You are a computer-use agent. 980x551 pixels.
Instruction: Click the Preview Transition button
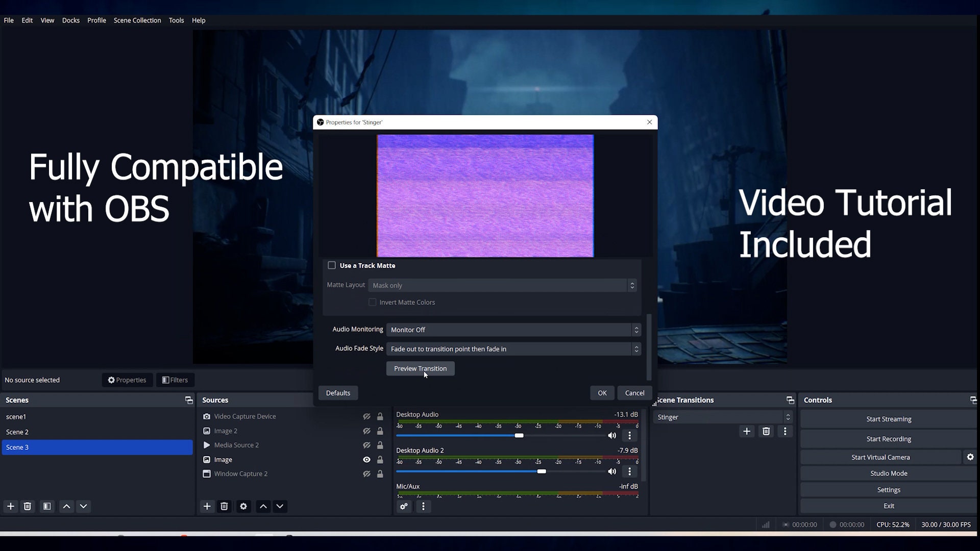click(x=420, y=368)
